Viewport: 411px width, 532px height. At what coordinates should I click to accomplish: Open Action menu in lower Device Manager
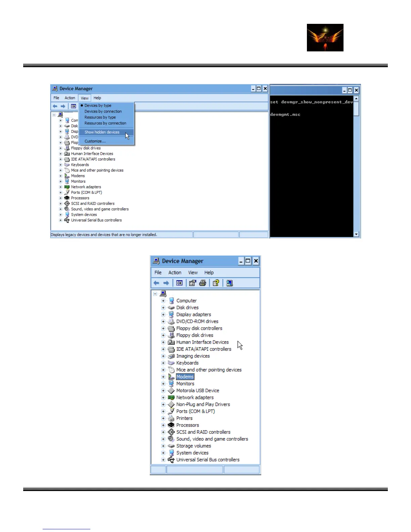175,273
